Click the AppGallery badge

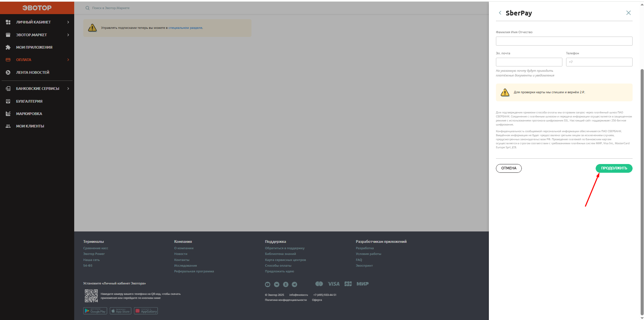146,311
